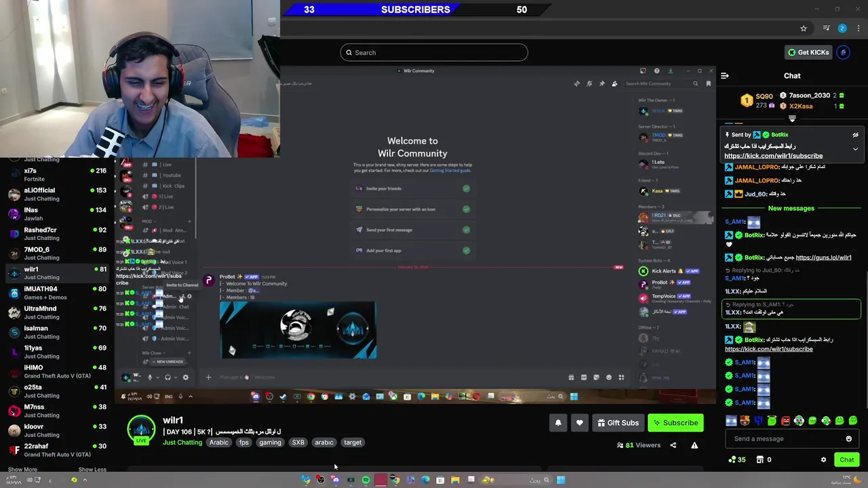
Task: Open Rashed7cr channel in sidebar
Action: (57, 233)
